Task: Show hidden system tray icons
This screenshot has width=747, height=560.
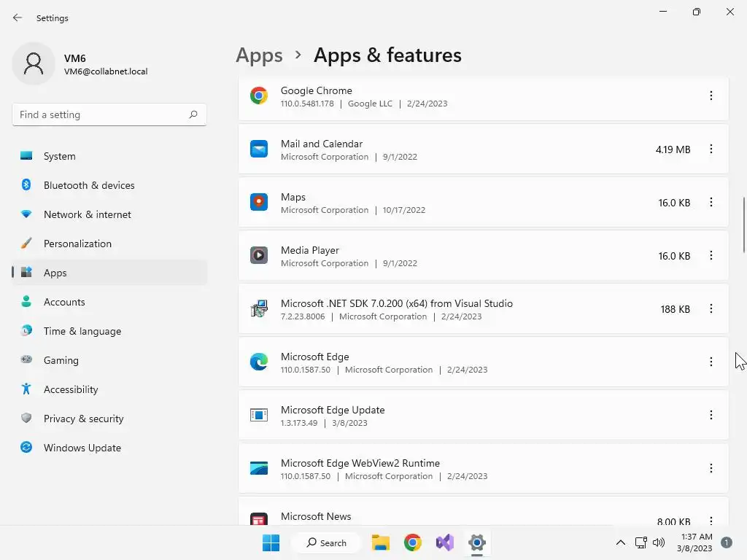Action: (620, 542)
